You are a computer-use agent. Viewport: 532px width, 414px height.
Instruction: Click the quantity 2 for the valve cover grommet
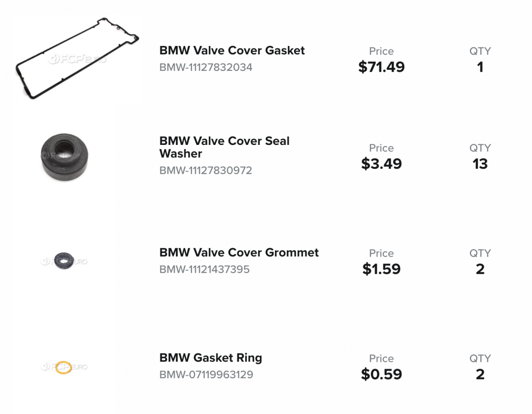480,269
